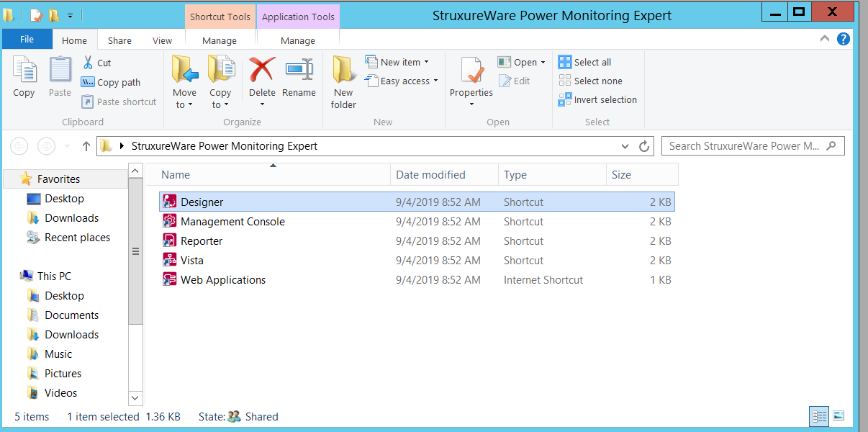The image size is (868, 432).
Task: Open the File menu
Action: click(x=27, y=40)
